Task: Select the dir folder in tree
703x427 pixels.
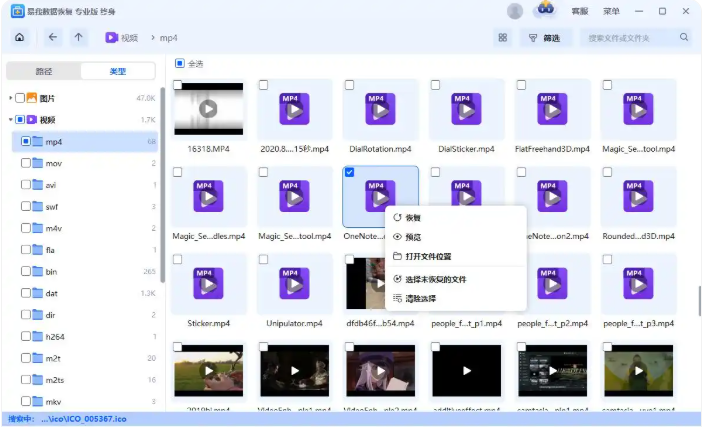Action: (85, 315)
